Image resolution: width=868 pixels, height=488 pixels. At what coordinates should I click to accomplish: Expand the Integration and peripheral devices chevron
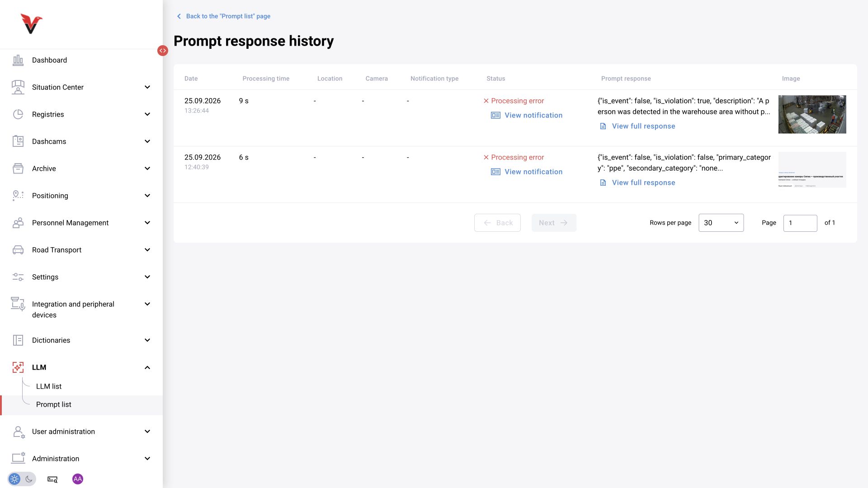147,304
